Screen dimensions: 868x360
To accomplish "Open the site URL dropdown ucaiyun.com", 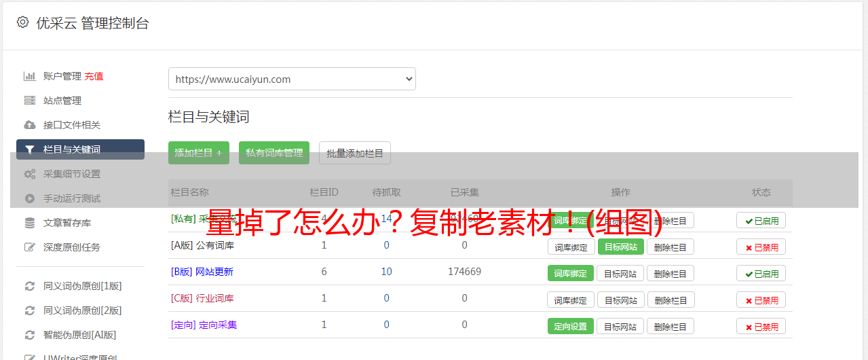I will (292, 79).
